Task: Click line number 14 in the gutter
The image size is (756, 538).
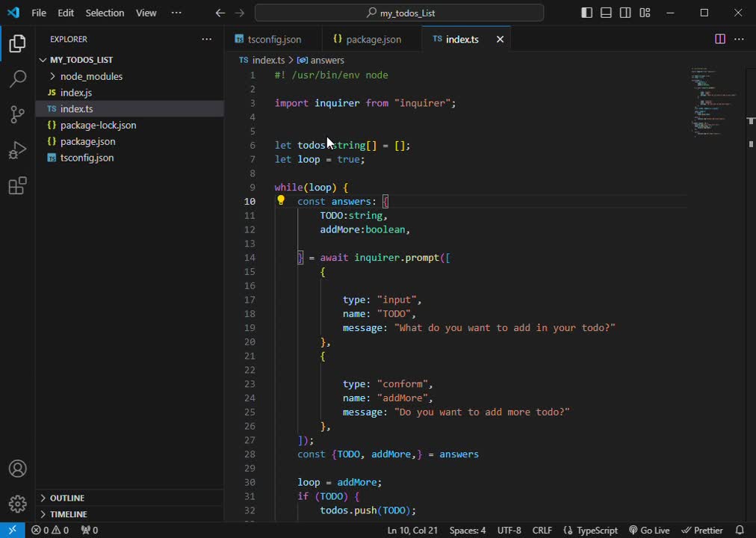Action: [x=250, y=258]
